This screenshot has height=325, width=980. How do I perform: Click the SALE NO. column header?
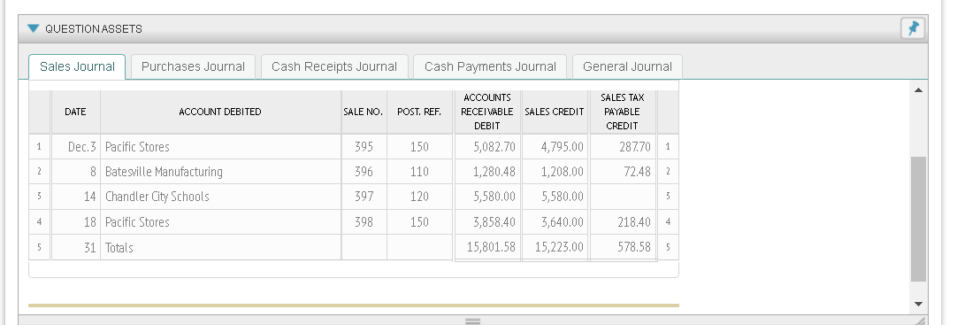click(364, 112)
